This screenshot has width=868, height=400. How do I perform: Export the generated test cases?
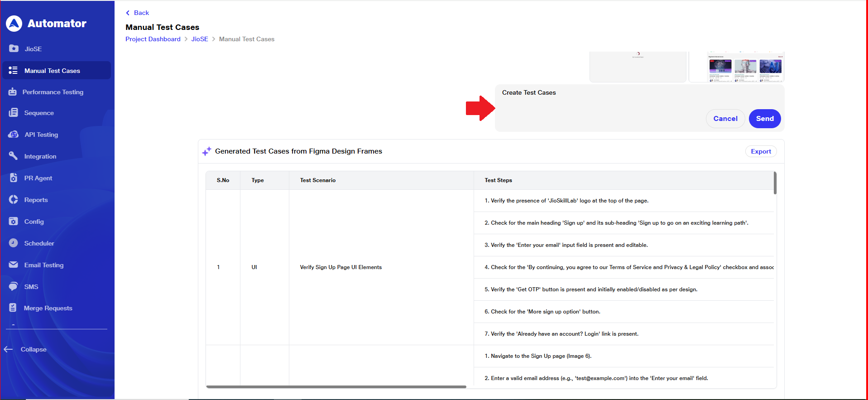click(x=761, y=151)
